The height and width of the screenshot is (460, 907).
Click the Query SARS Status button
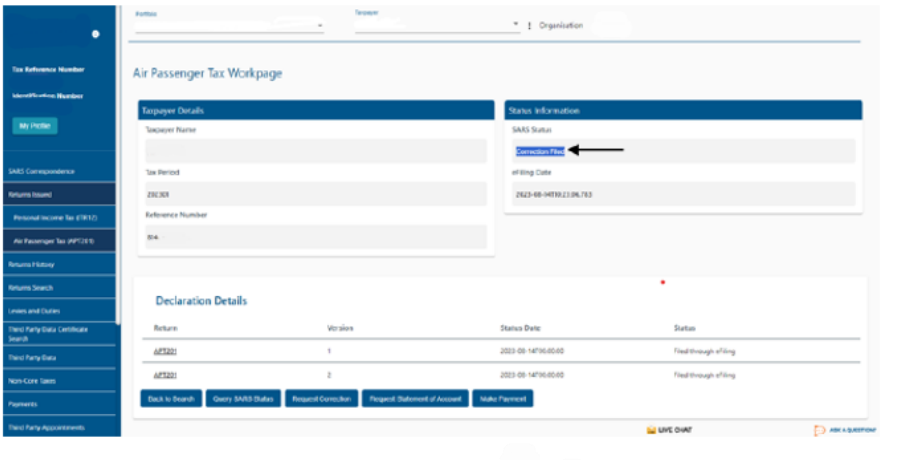click(x=243, y=398)
